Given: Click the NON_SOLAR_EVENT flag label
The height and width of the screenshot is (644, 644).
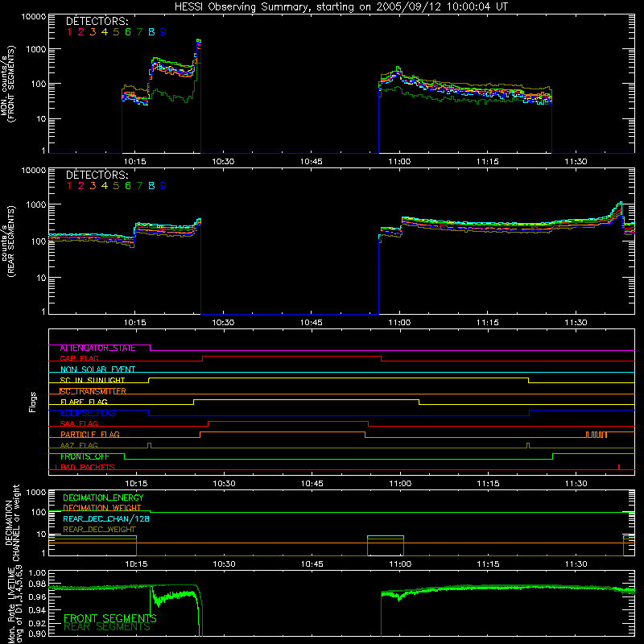Looking at the screenshot, I should [97, 369].
